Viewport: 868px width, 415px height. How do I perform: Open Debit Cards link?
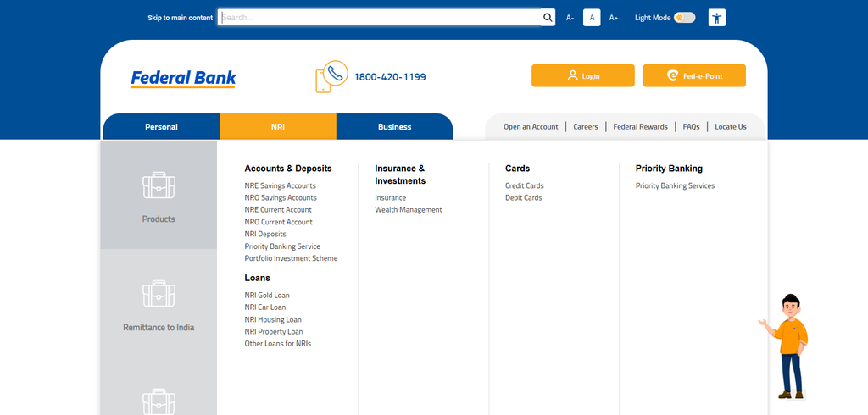[524, 197]
